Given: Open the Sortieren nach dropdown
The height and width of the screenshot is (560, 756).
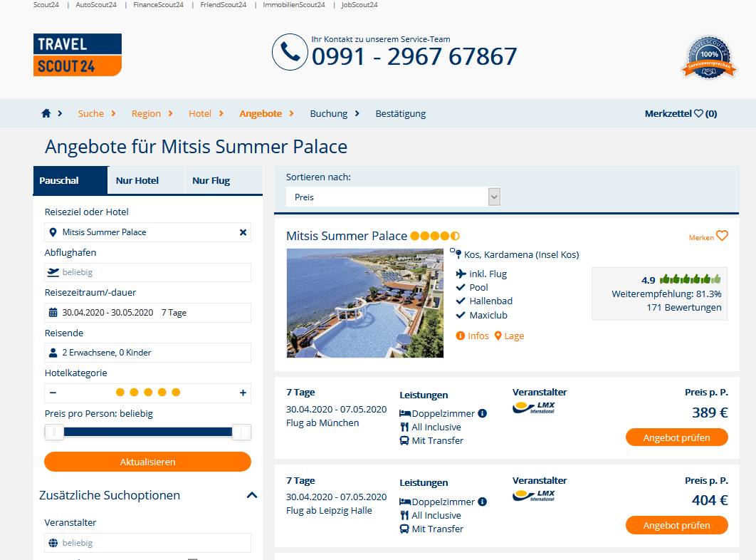Looking at the screenshot, I should click(394, 197).
